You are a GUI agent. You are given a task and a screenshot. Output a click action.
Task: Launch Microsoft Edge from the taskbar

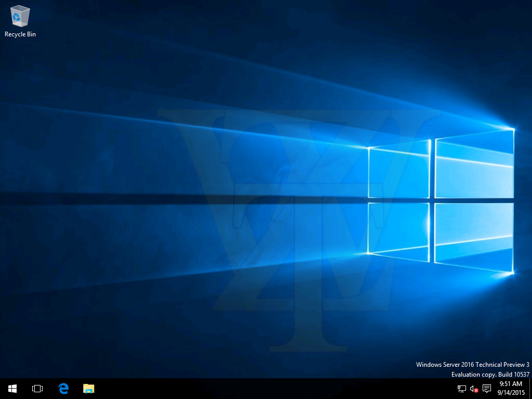coord(63,389)
